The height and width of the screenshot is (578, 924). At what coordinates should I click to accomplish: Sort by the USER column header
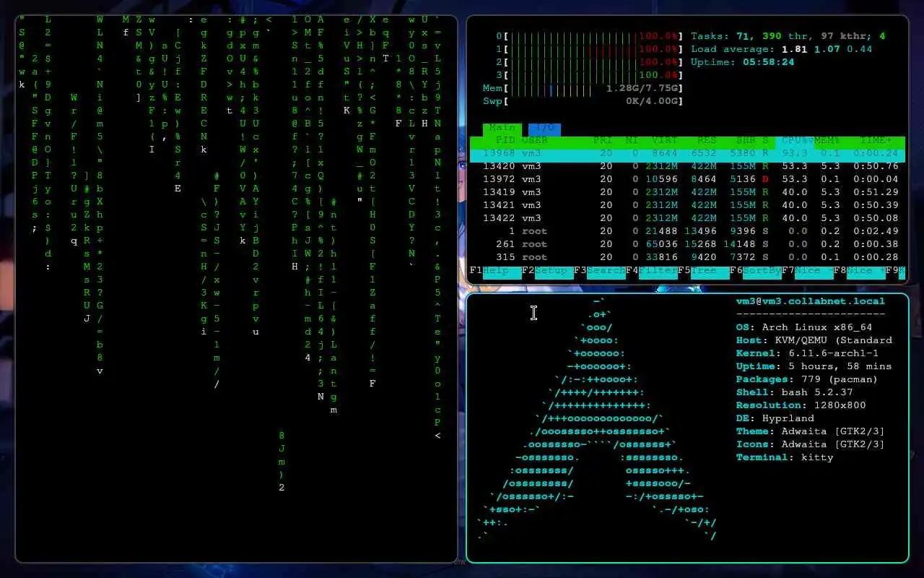pos(534,140)
